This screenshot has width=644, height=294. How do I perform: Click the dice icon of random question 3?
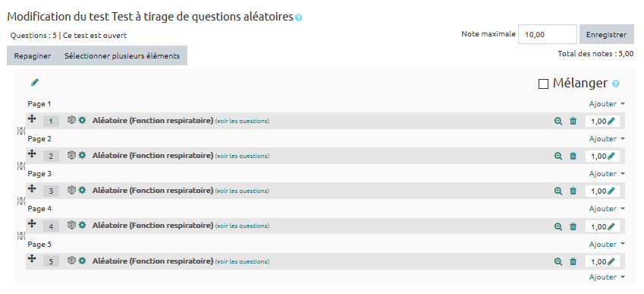tap(71, 190)
